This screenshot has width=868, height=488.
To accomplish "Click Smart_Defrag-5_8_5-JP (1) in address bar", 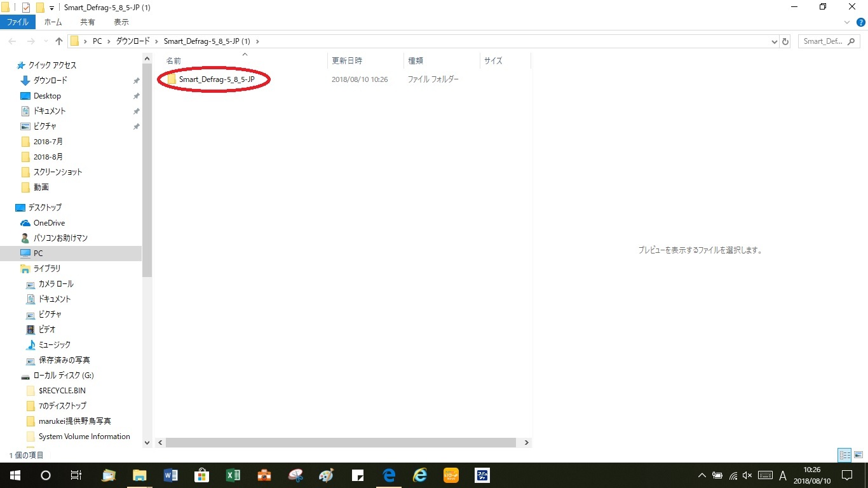I will point(207,41).
